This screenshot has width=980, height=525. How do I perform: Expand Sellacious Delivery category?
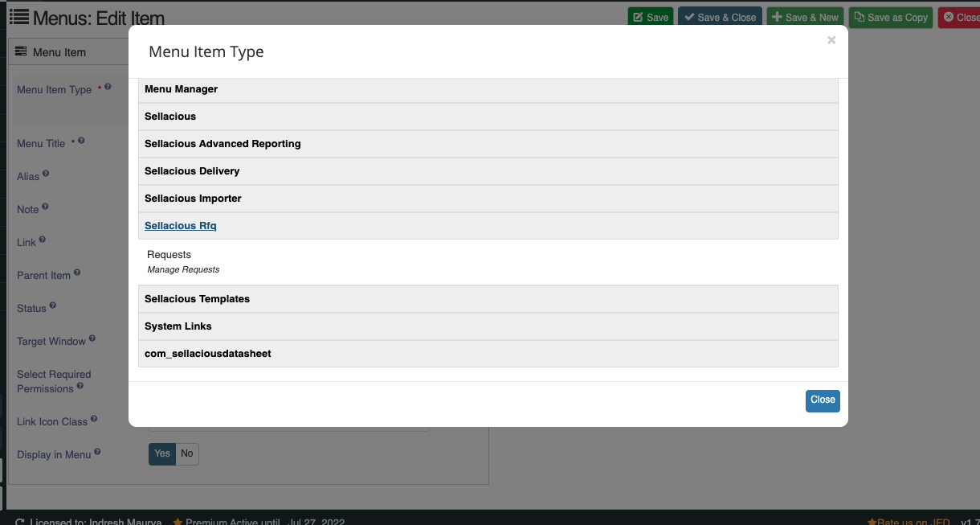pos(488,171)
